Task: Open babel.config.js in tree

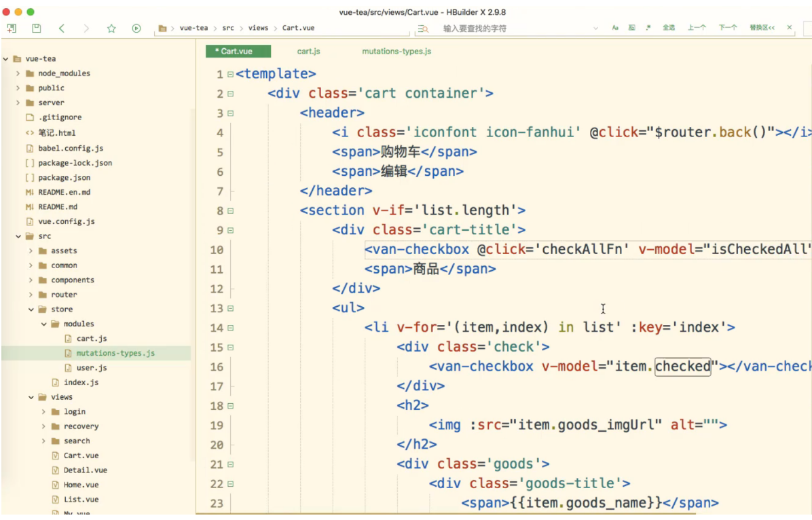Action: tap(71, 148)
